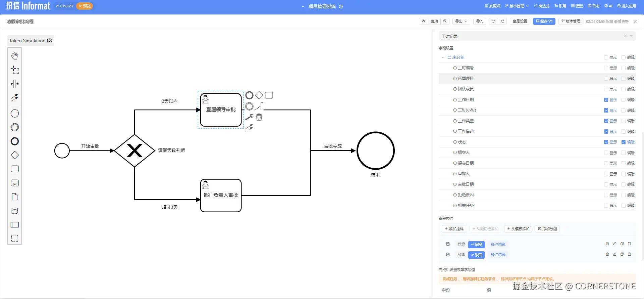
Task: Create a data object from the palette
Action: click(14, 197)
